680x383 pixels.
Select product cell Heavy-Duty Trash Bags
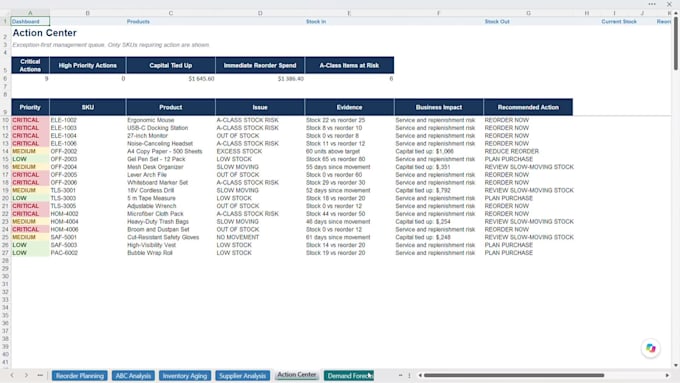pyautogui.click(x=158, y=222)
